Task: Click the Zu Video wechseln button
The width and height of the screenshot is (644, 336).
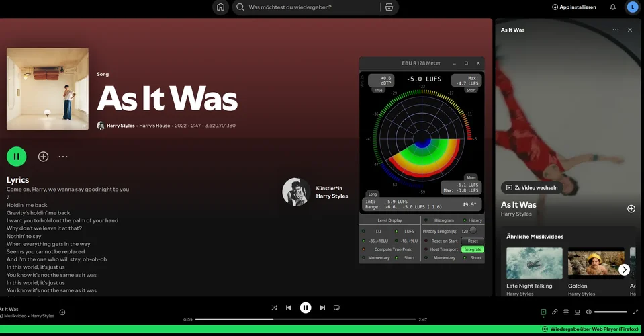Action: pos(531,187)
